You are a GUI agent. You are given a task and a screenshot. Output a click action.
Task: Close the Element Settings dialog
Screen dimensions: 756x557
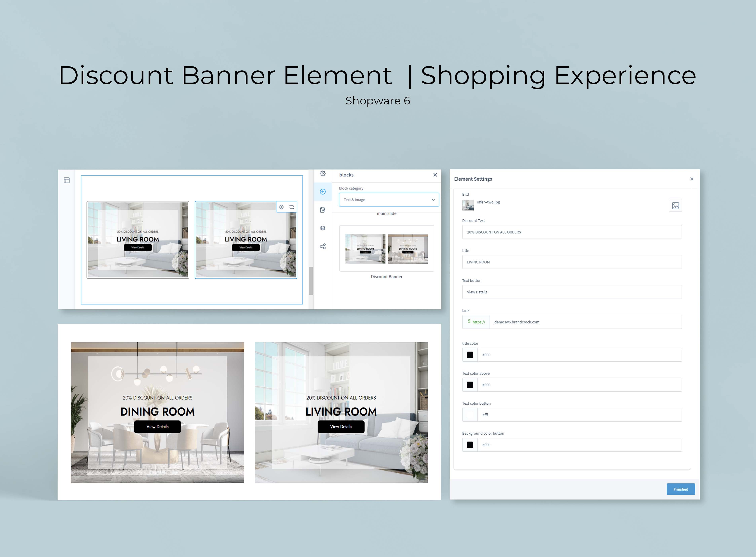(692, 179)
